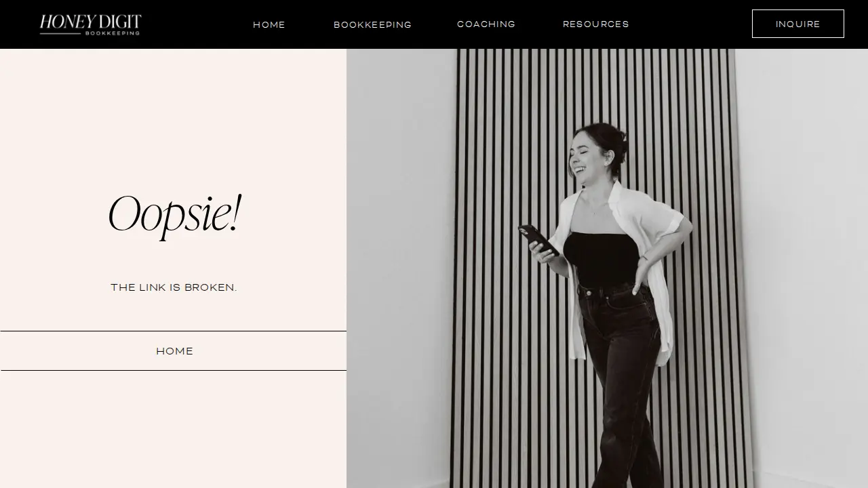The width and height of the screenshot is (868, 488).
Task: Click the Honey Digit Bookkeeping logo
Action: (x=90, y=24)
